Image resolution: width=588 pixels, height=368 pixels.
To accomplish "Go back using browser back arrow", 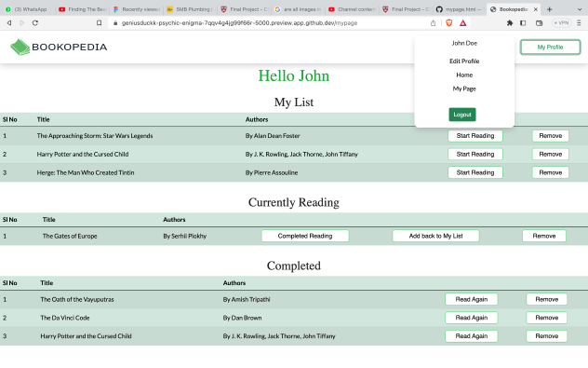I will (x=9, y=23).
